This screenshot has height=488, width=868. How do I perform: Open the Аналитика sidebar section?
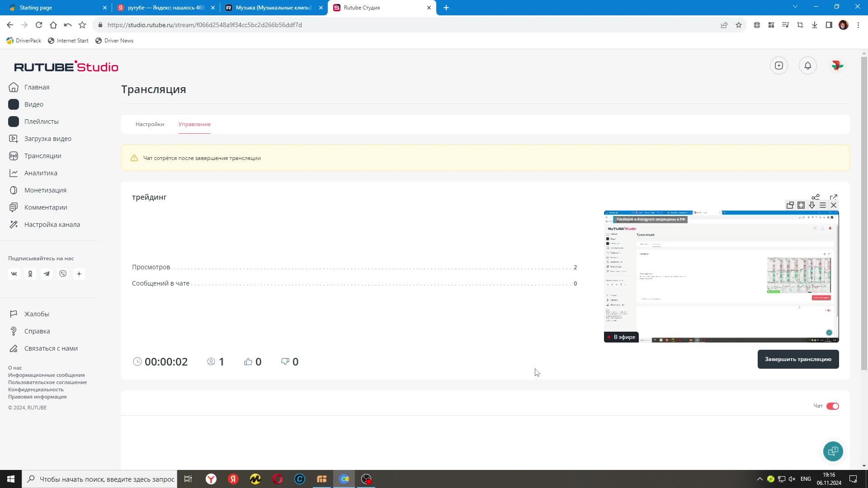pyautogui.click(x=41, y=173)
